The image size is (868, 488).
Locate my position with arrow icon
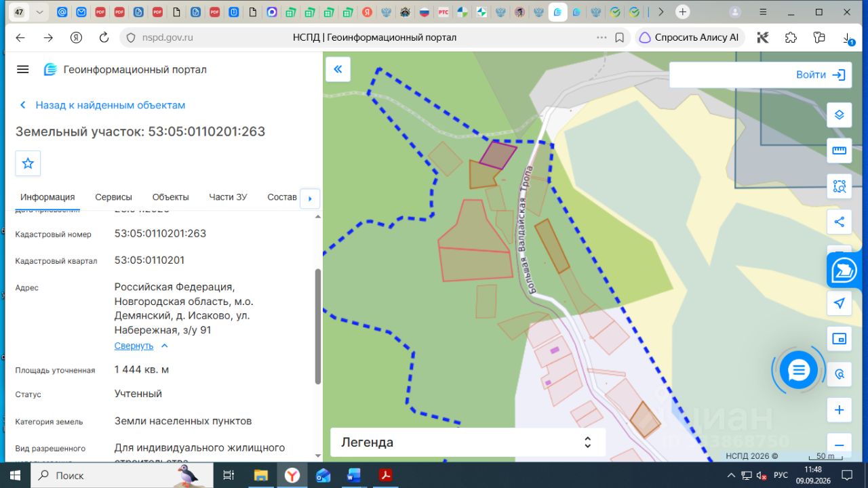click(x=839, y=303)
